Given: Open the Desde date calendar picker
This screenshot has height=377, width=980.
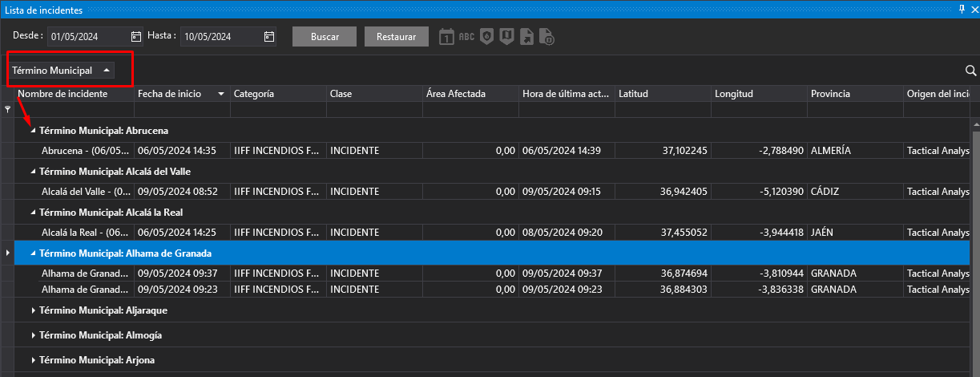Looking at the screenshot, I should click(136, 37).
